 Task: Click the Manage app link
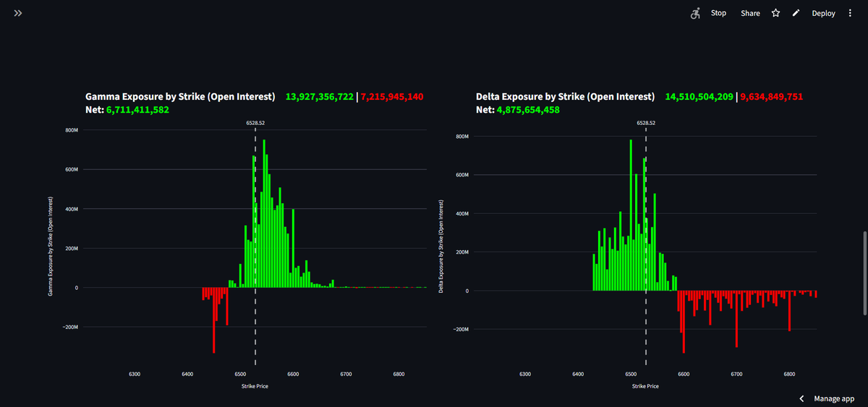[x=834, y=398]
